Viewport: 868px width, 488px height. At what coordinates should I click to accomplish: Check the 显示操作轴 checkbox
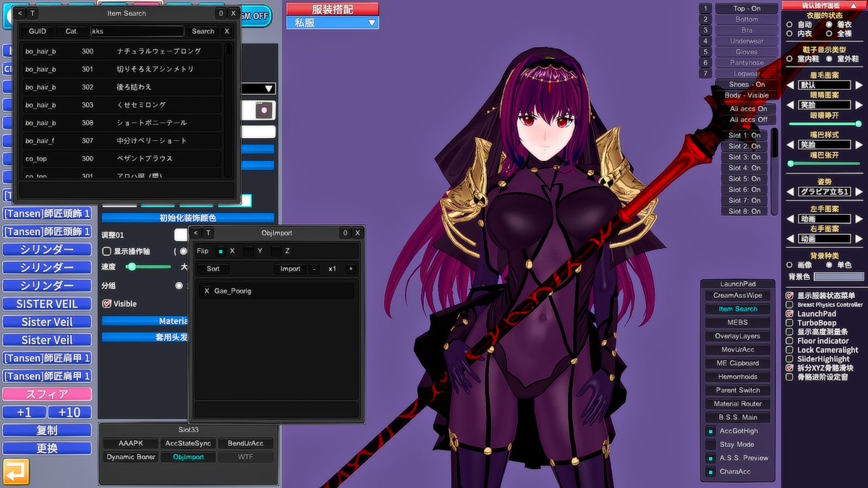(107, 252)
